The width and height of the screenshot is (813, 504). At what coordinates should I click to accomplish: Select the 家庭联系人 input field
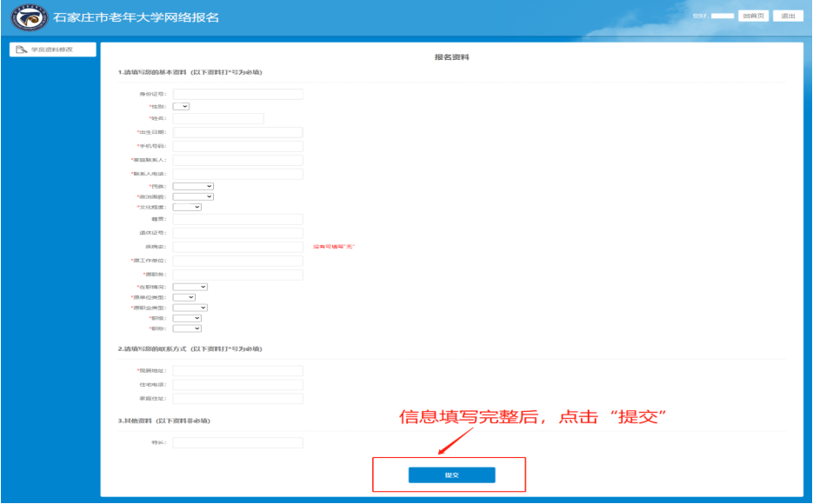click(x=237, y=160)
